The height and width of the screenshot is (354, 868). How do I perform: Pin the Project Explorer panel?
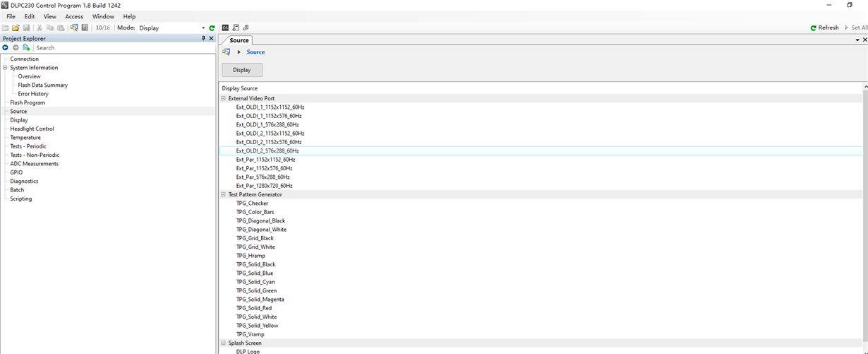pos(203,38)
